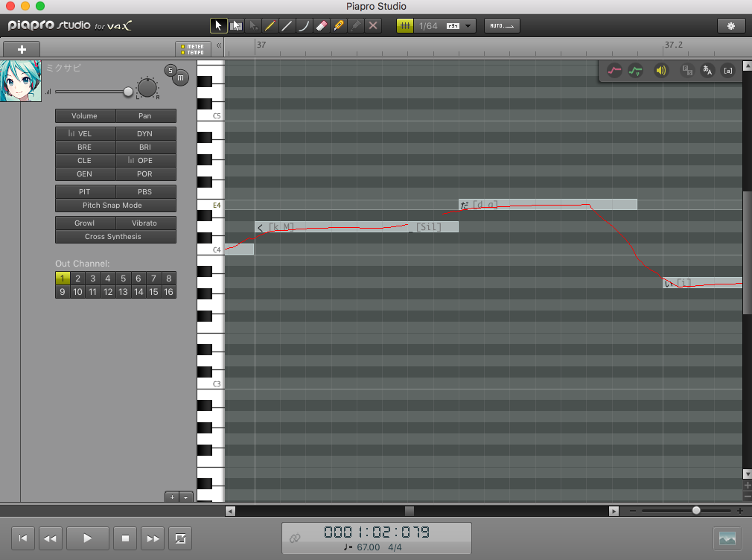Select output channel 12
The image size is (752, 560).
[108, 292]
